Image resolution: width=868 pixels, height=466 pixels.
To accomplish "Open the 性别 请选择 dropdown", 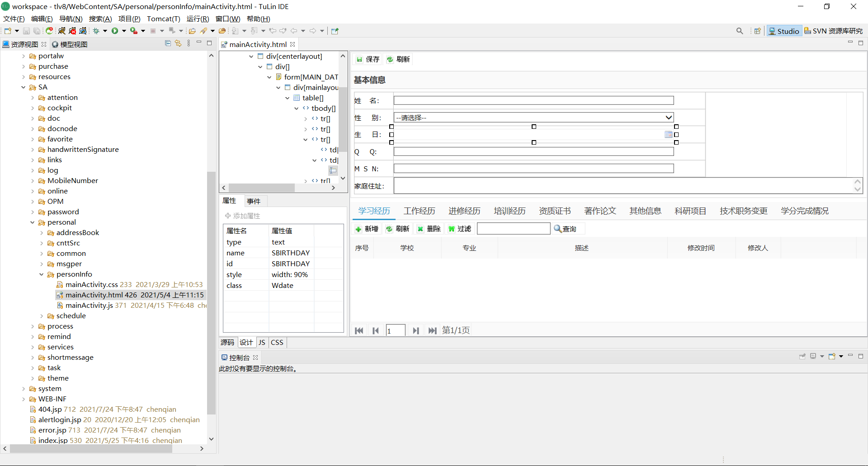I will [533, 118].
